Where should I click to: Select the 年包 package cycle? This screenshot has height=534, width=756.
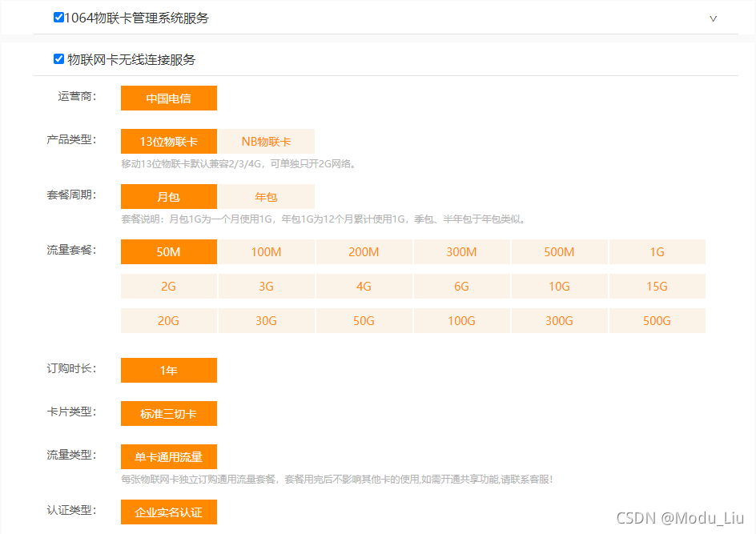(x=267, y=197)
